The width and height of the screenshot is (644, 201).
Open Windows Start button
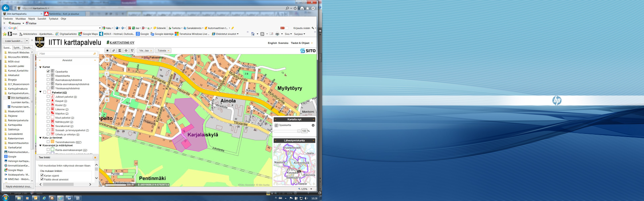5,198
